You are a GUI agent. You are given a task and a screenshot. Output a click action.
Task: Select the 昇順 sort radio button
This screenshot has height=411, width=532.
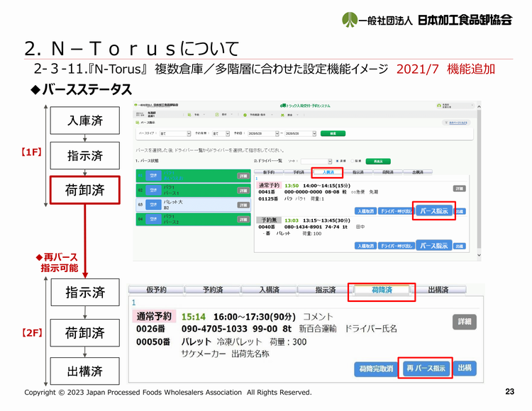[x=337, y=162]
